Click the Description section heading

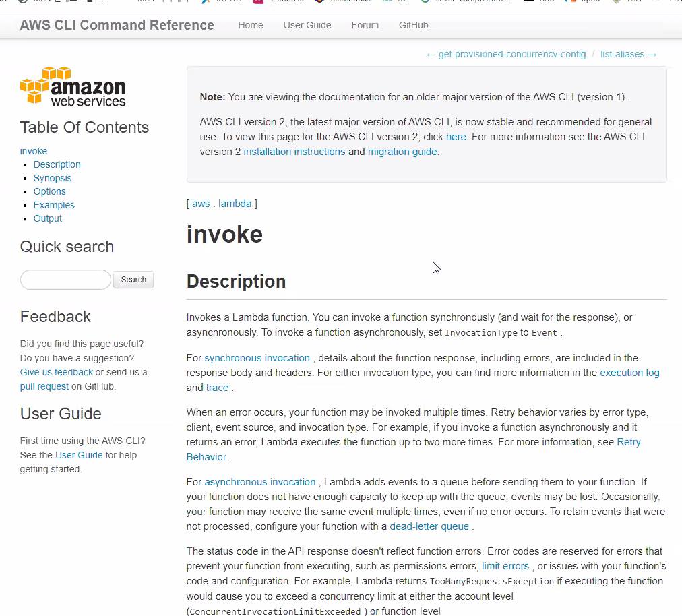(x=236, y=282)
